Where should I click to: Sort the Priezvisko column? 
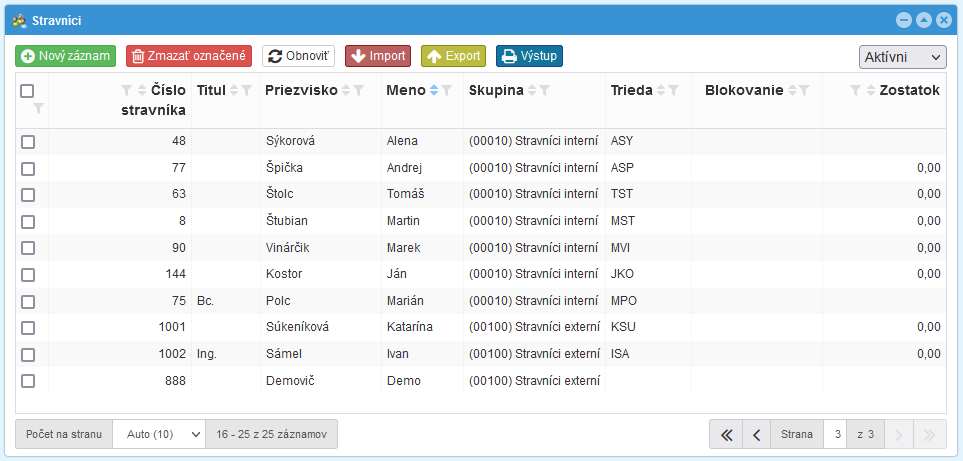[346, 90]
